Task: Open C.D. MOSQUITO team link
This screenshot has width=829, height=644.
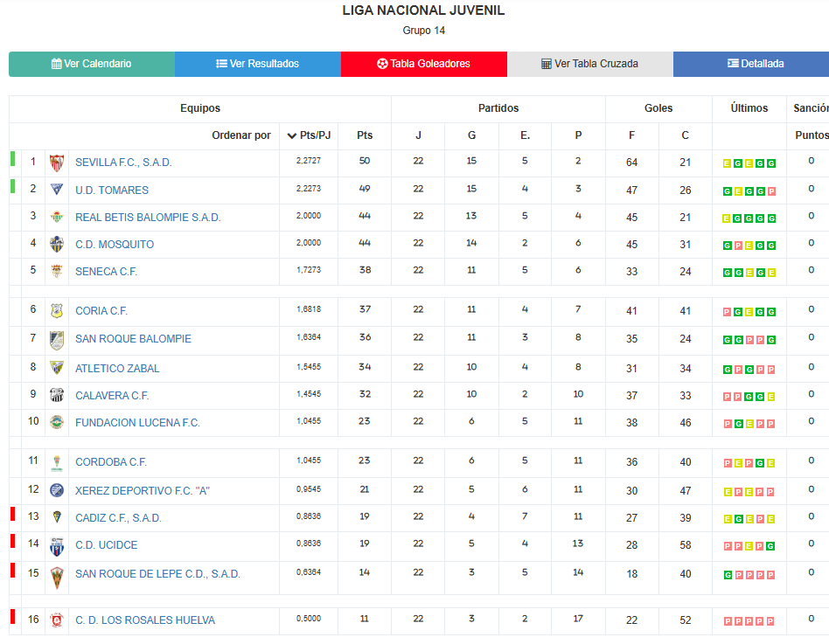Action: point(115,245)
